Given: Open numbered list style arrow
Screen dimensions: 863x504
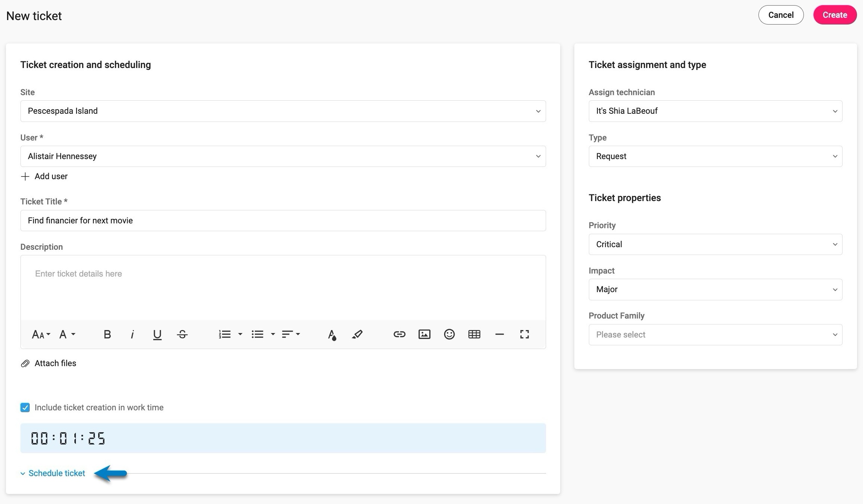Looking at the screenshot, I should pyautogui.click(x=240, y=335).
